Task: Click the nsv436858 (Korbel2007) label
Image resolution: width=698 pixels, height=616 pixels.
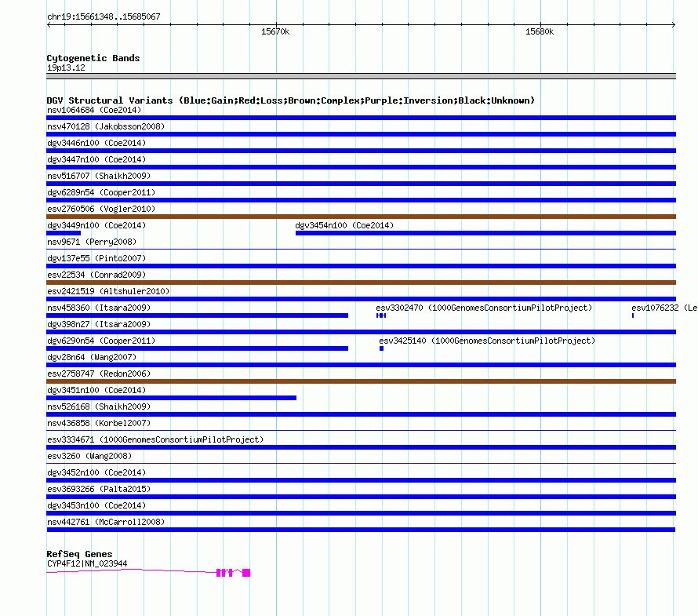Action: [x=99, y=423]
